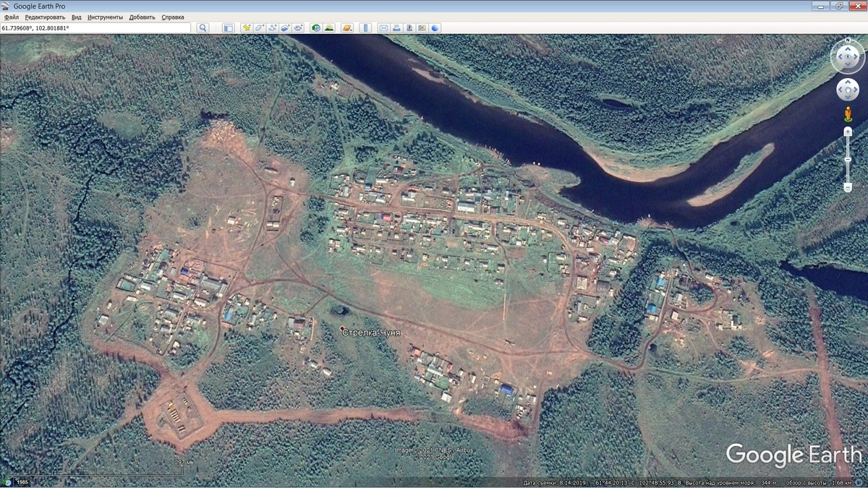The height and width of the screenshot is (488, 868).
Task: Toggle the sidebar panel visibility
Action: click(228, 27)
